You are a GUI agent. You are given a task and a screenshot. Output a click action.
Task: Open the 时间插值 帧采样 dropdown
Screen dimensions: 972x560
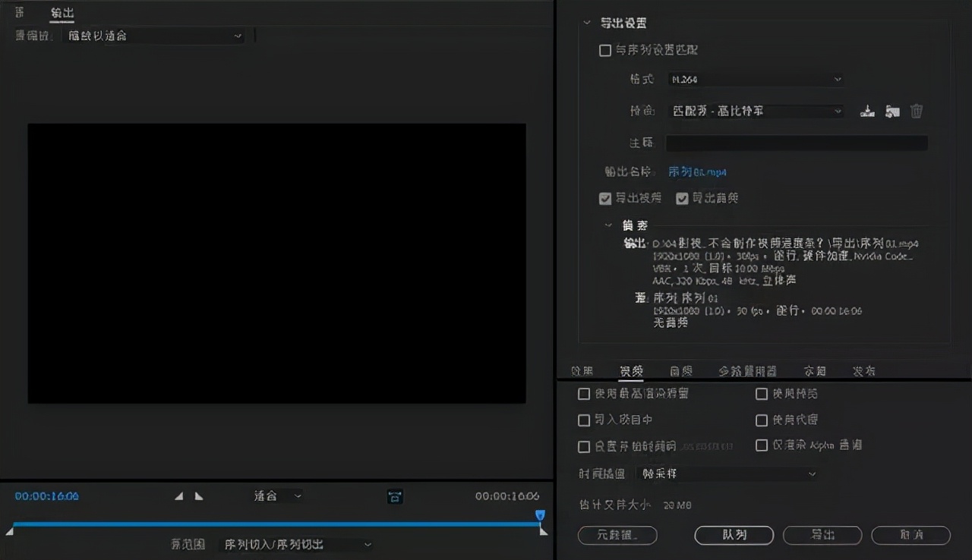727,473
